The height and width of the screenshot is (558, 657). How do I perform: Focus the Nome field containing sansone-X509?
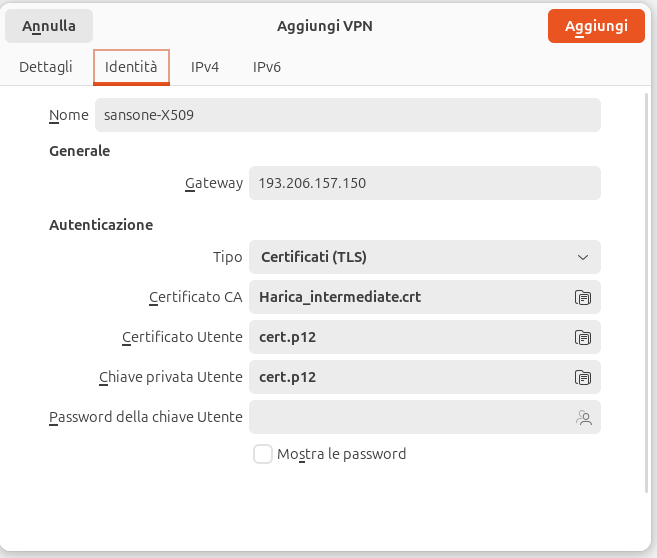click(x=348, y=115)
